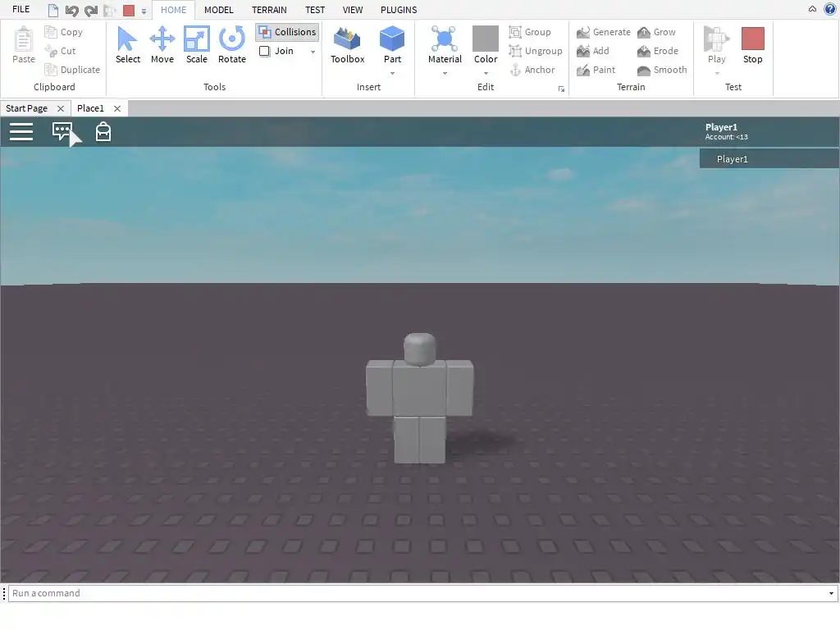
Task: Stop the running test
Action: [752, 45]
